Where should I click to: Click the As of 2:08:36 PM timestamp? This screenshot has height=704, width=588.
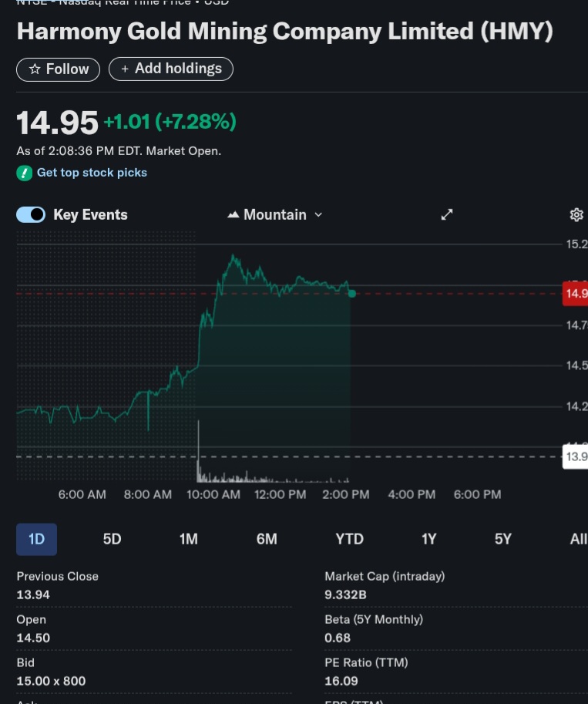119,151
